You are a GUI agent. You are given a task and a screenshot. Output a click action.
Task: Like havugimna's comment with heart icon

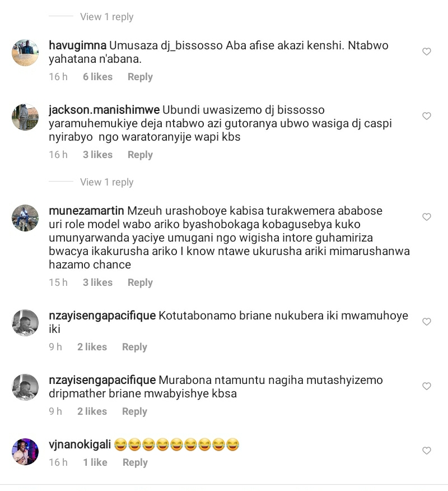426,52
